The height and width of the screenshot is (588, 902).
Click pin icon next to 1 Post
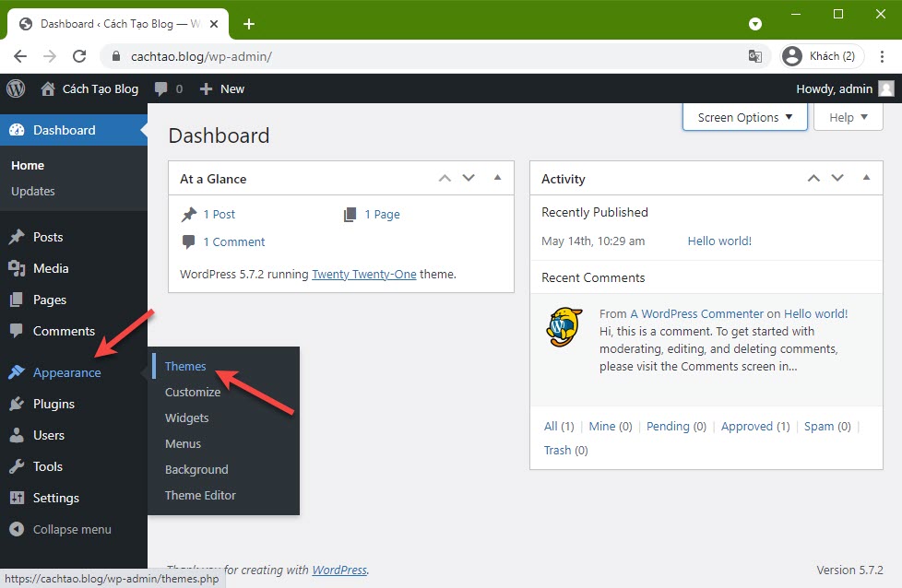click(189, 215)
